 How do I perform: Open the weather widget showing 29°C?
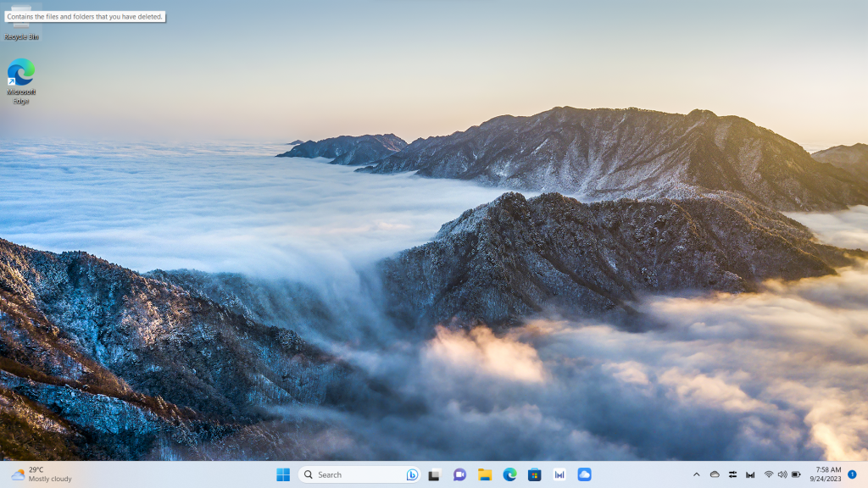[42, 474]
